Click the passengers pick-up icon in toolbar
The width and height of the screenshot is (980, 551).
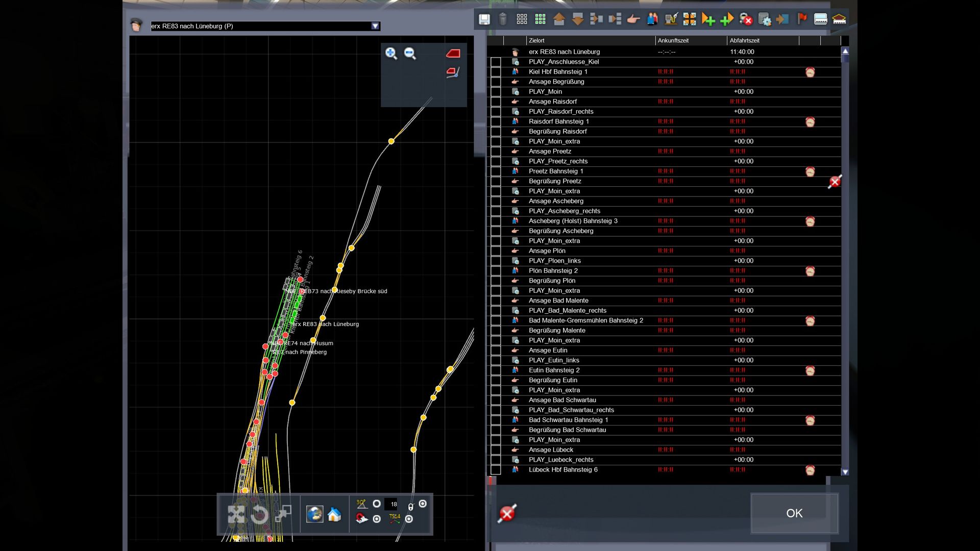coord(652,19)
